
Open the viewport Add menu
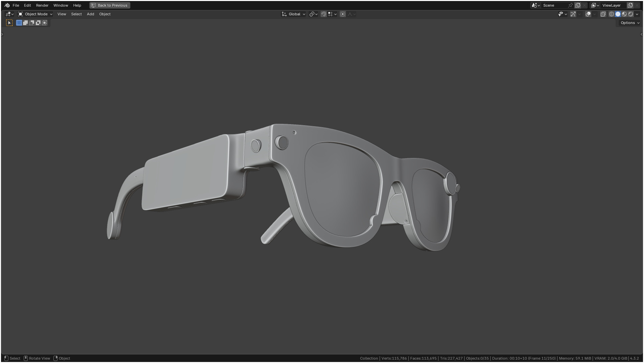coord(90,14)
